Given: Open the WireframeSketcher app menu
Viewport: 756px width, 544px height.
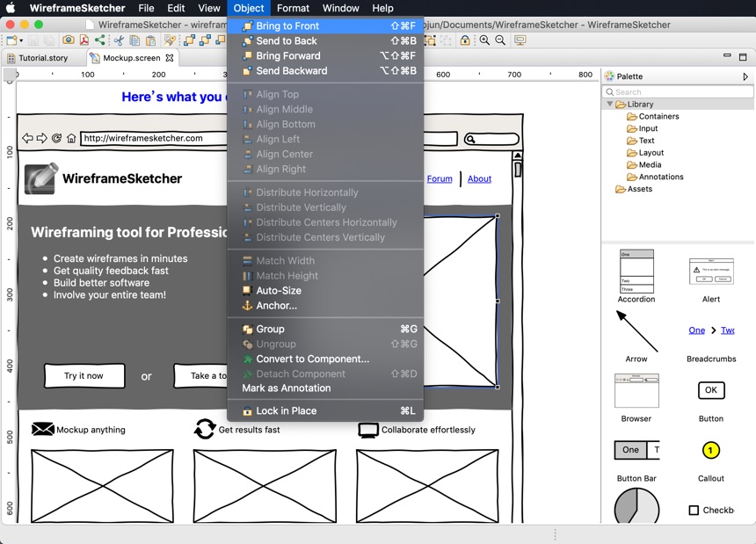Looking at the screenshot, I should [x=77, y=8].
